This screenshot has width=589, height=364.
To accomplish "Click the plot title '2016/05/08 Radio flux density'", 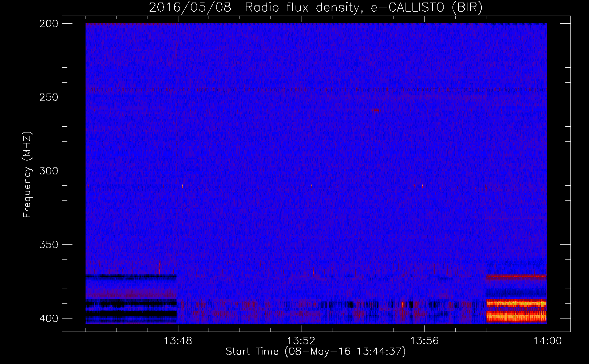I will (254, 8).
